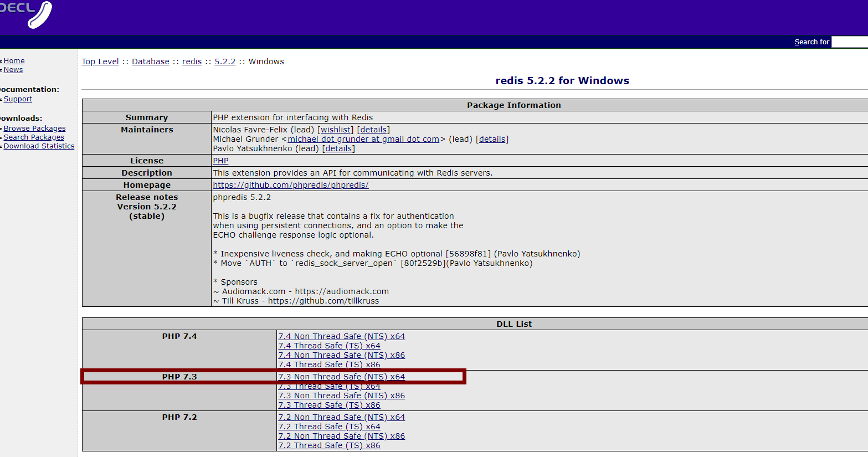The image size is (868, 457).
Task: Download 7.2 Thread Safe (TS) x86
Action: coord(330,445)
